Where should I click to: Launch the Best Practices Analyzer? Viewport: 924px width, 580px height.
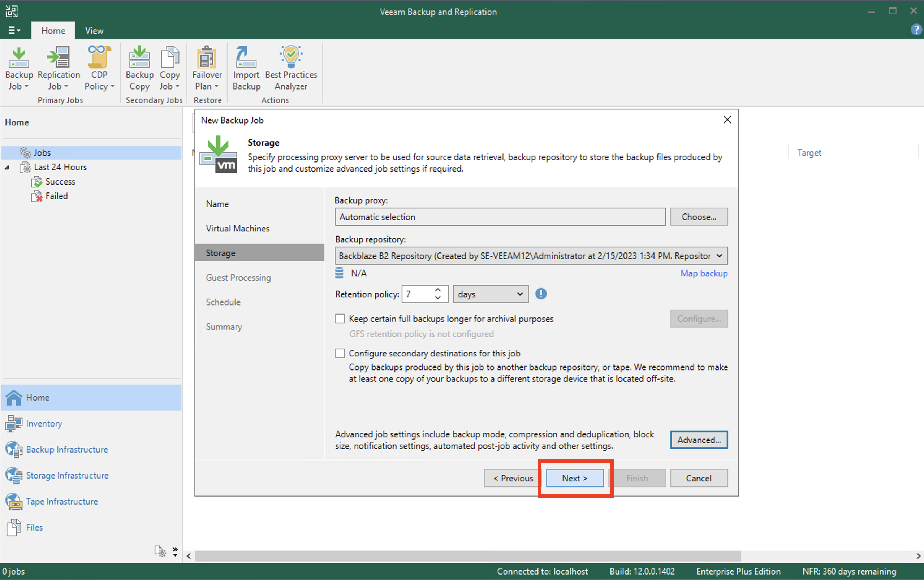pos(291,68)
